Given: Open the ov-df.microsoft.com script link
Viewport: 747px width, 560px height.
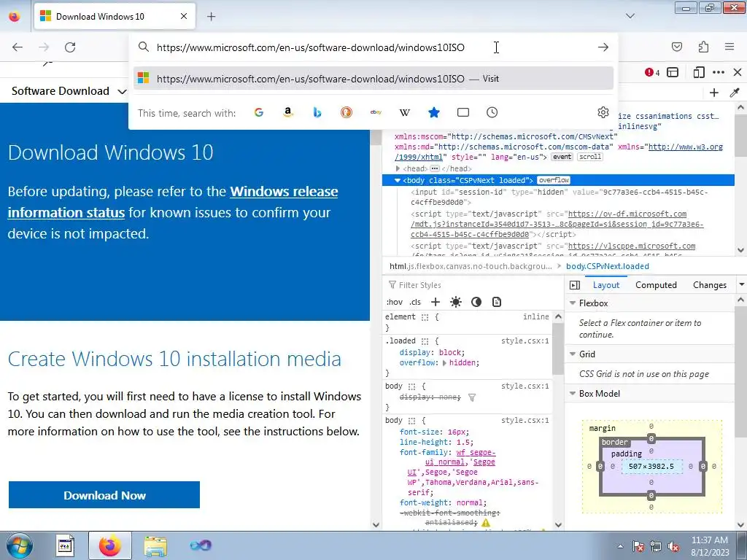Looking at the screenshot, I should pos(557,225).
